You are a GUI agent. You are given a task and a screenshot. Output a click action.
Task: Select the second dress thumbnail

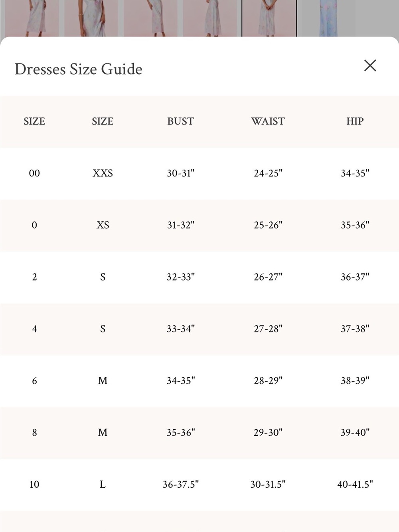tap(91, 18)
